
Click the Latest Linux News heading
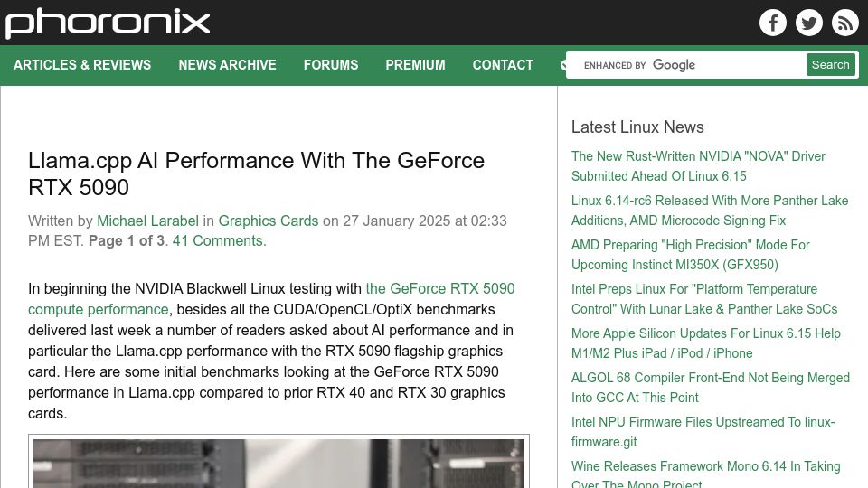click(x=637, y=127)
